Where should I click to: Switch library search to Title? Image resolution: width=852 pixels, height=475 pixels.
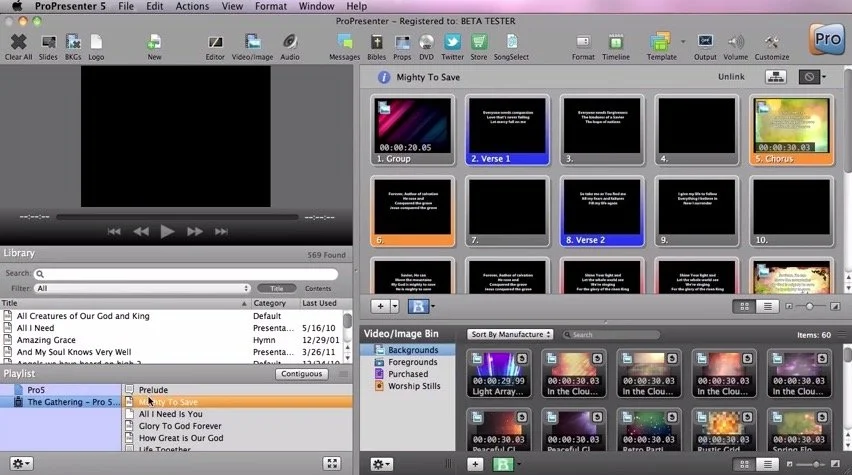[x=277, y=288]
